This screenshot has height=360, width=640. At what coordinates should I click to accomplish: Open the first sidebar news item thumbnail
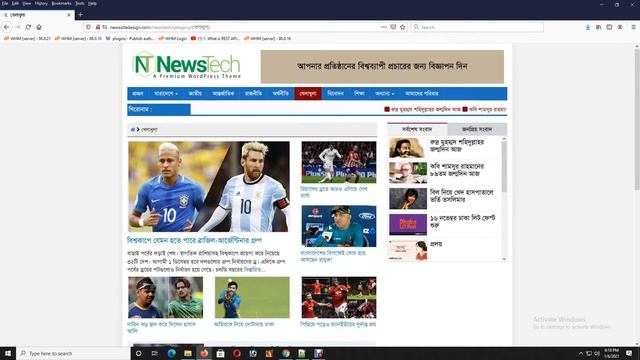408,148
